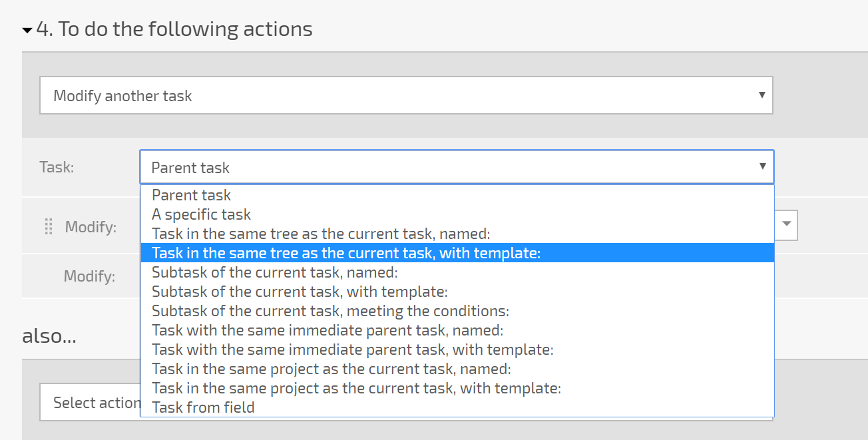
Task: Click the arrow icon of 'Modify another task' box
Action: pos(761,95)
